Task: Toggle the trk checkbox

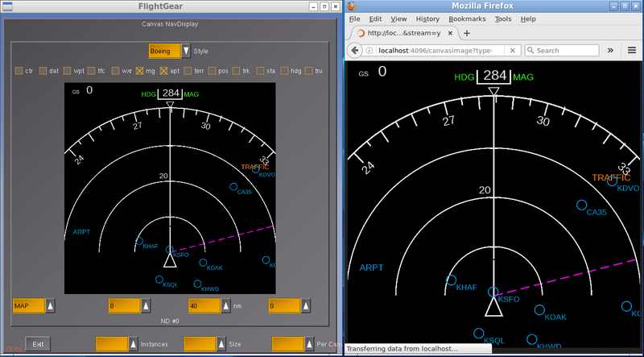Action: [x=236, y=71]
